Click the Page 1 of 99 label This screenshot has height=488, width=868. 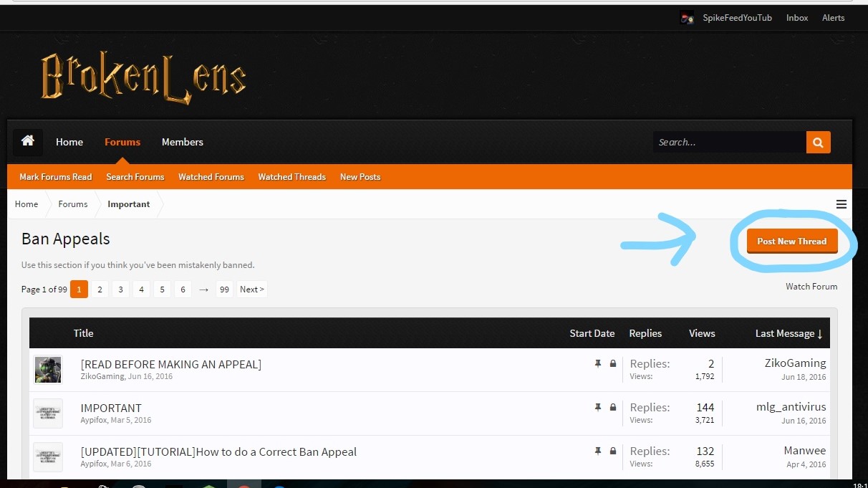[x=44, y=290]
